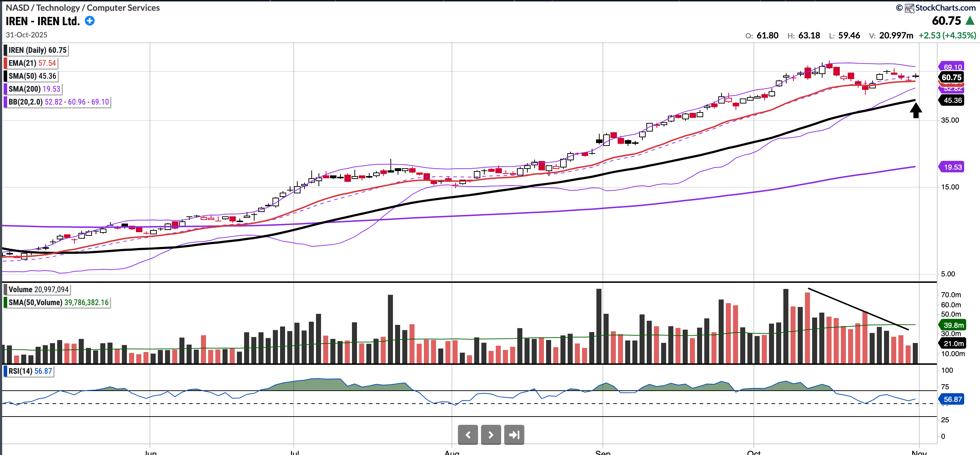The image size is (980, 455).
Task: Click the green up triangle near price
Action: 970,21
